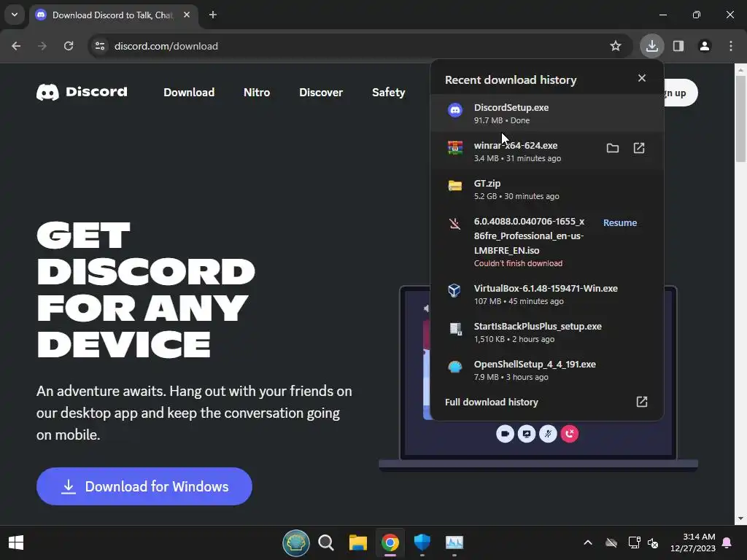Viewport: 747px width, 560px height.
Task: Open Nitro nav menu item
Action: [257, 93]
